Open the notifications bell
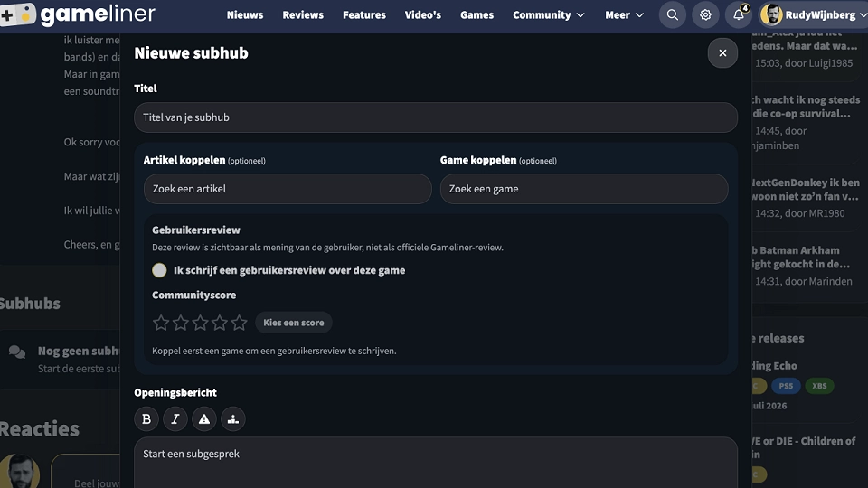The image size is (868, 488). coord(739,15)
